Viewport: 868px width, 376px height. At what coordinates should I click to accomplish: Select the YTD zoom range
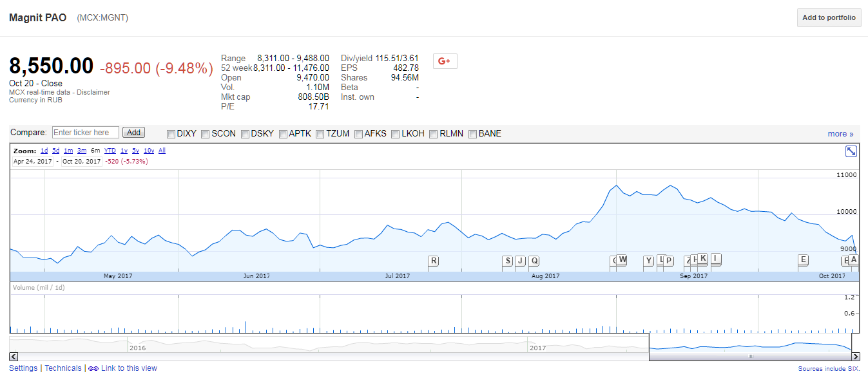110,151
